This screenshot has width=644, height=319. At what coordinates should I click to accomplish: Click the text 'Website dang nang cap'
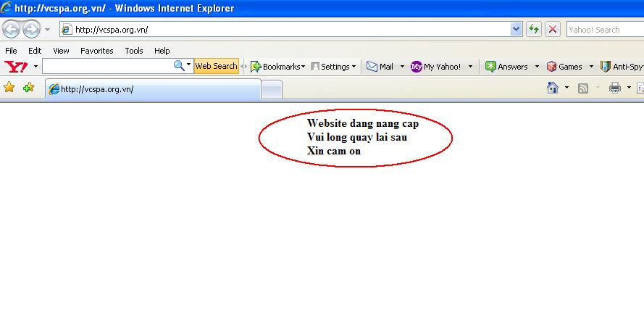tap(363, 124)
